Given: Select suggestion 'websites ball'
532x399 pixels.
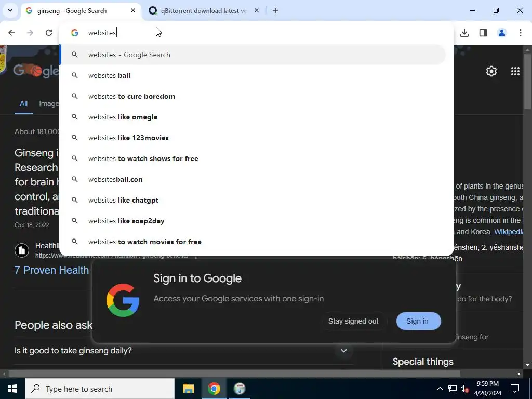Looking at the screenshot, I should [253, 75].
